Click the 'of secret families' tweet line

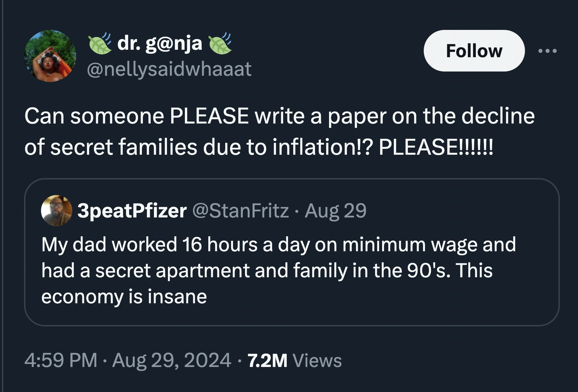(x=259, y=147)
